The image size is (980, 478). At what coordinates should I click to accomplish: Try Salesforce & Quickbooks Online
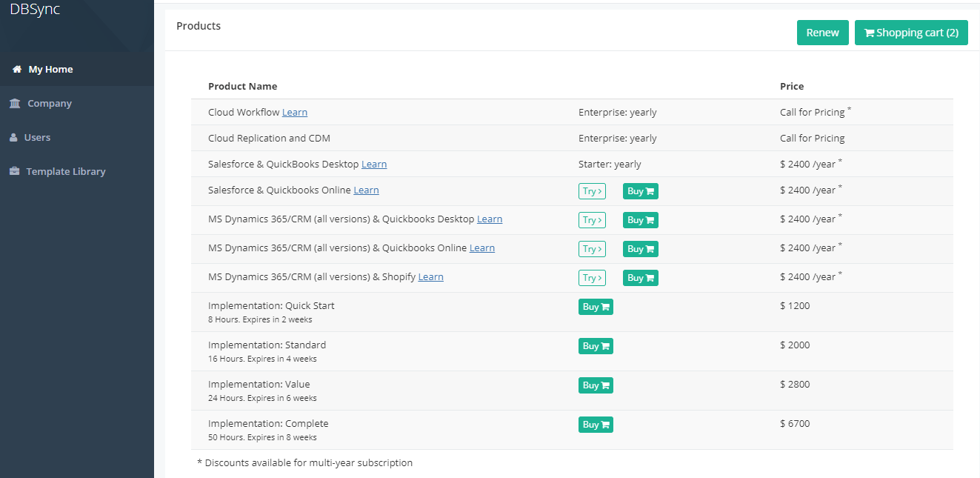592,191
